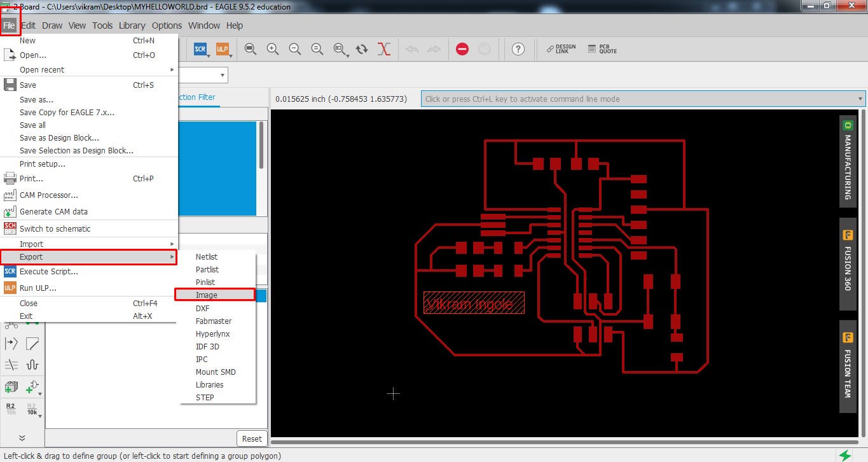Open the File menu
This screenshot has height=462, width=868.
tap(9, 25)
